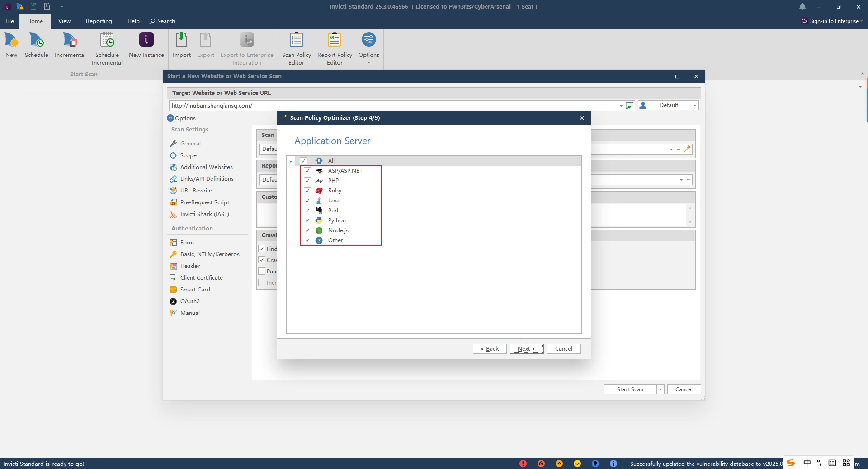Click the critical severity status icon
Screen dimensions: 868x469
click(523, 464)
